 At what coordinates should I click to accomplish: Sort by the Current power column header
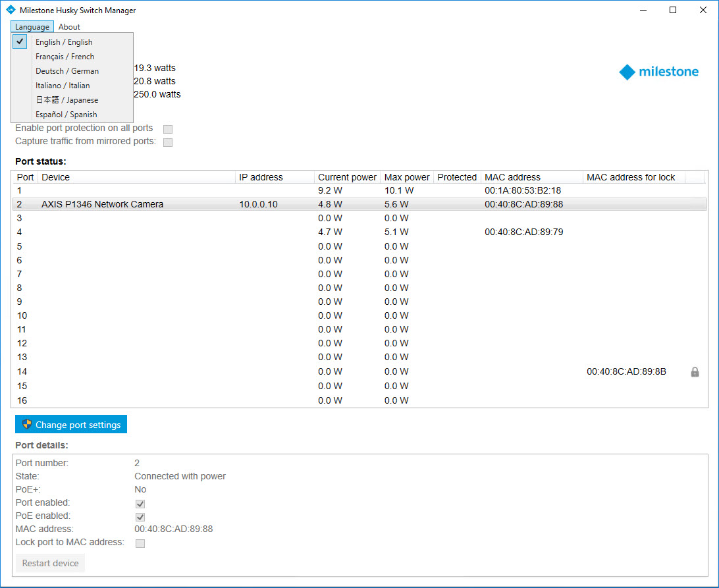coord(347,177)
